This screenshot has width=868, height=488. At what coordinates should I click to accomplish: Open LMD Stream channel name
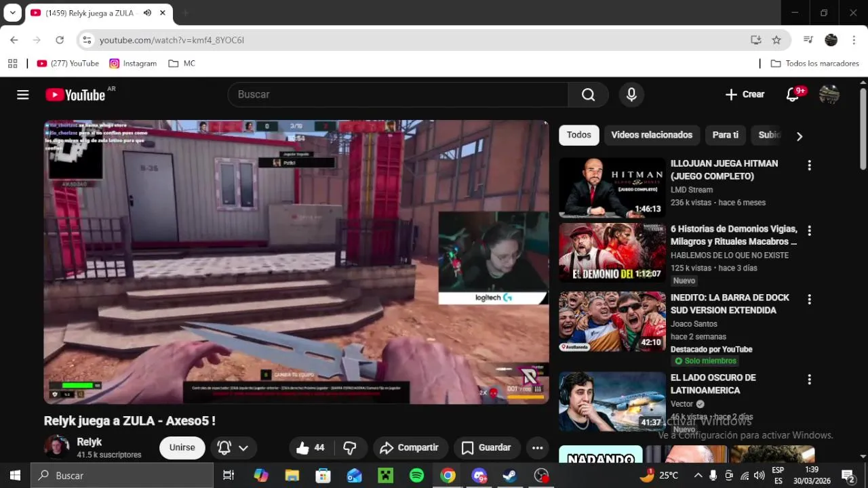(x=691, y=190)
